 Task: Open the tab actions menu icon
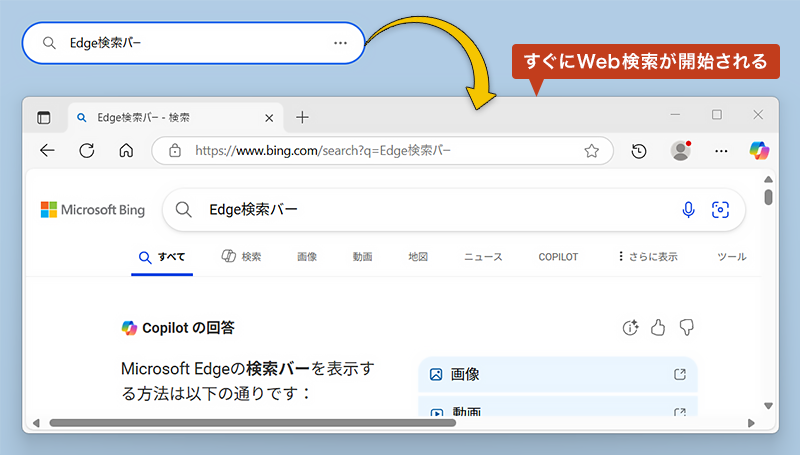(44, 117)
